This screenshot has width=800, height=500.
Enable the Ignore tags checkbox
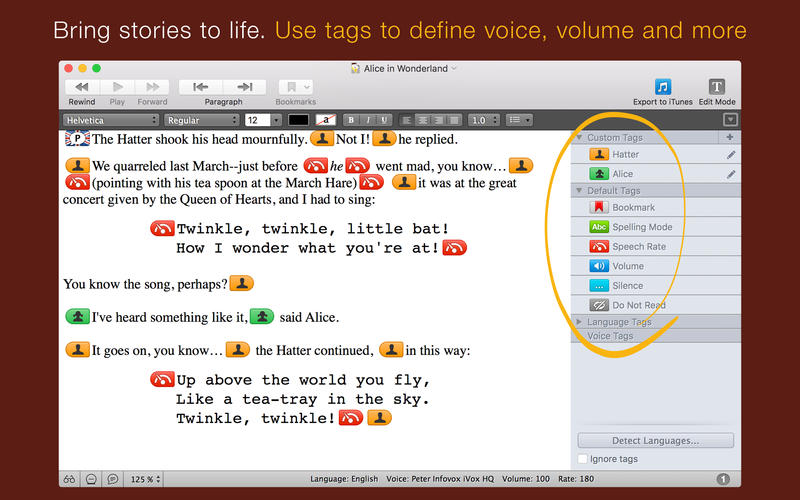[583, 459]
